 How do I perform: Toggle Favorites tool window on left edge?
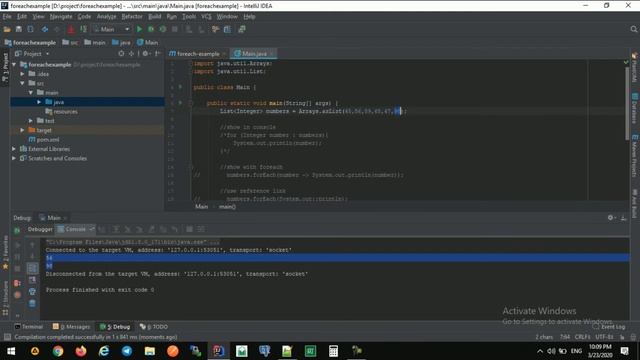tap(5, 253)
